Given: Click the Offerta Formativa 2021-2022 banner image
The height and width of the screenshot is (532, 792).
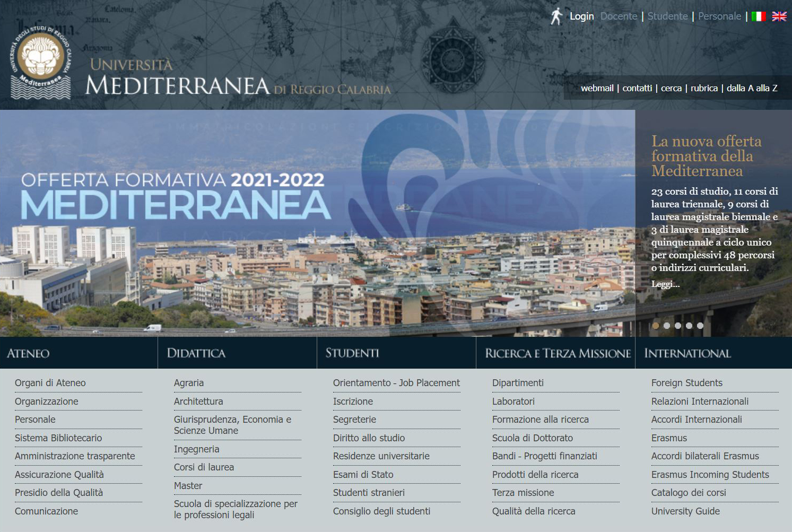Looking at the screenshot, I should click(317, 223).
